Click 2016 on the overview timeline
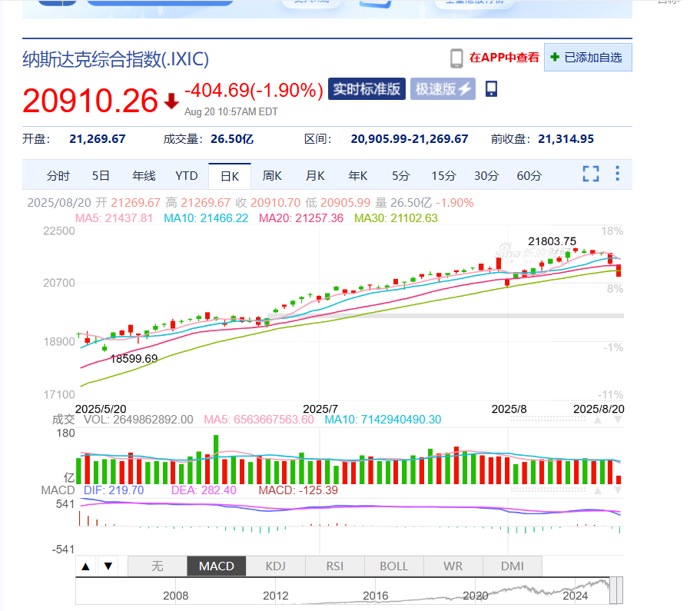700x611 pixels. (376, 596)
